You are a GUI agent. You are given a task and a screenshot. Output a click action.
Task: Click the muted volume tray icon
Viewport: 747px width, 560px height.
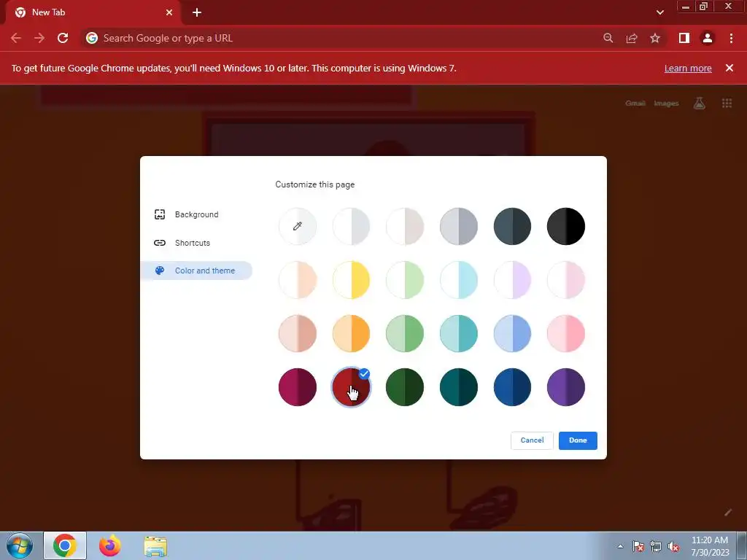[x=673, y=546]
